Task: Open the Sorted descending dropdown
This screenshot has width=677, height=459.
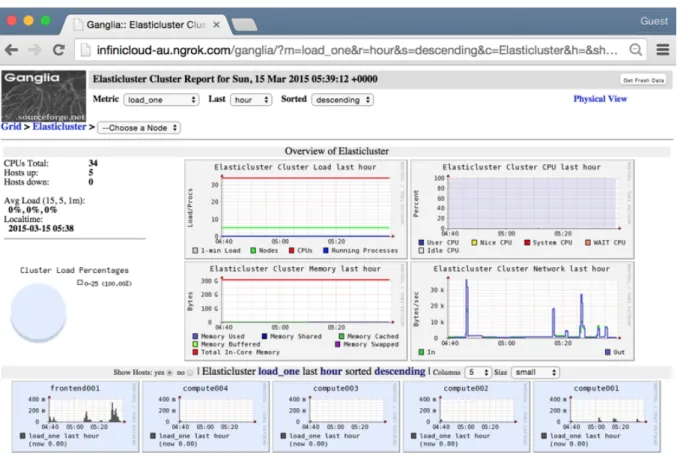Action: 342,100
